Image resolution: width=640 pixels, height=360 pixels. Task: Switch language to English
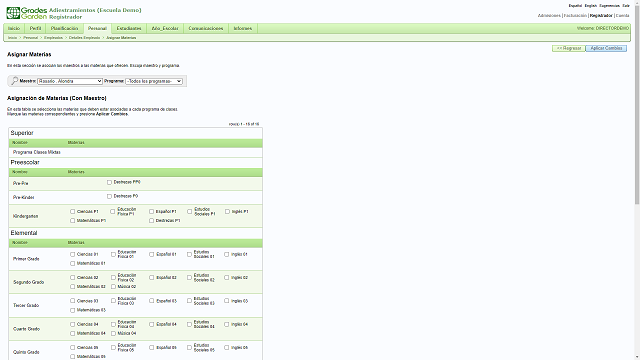click(591, 6)
